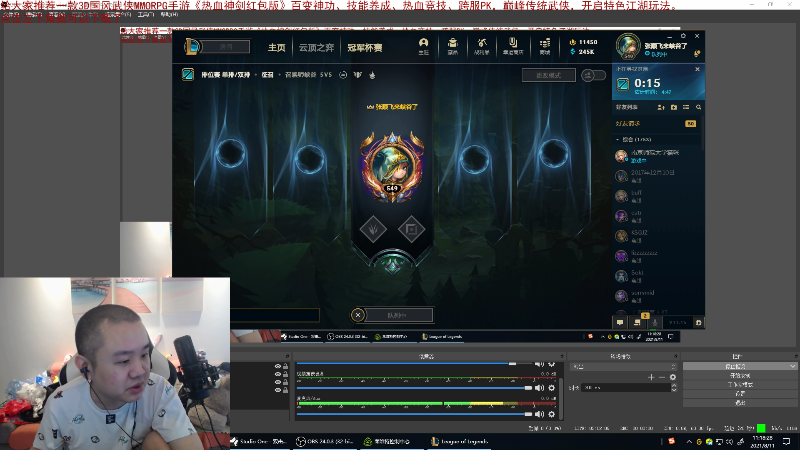
Task: Select the friend named buff
Action: point(658,195)
